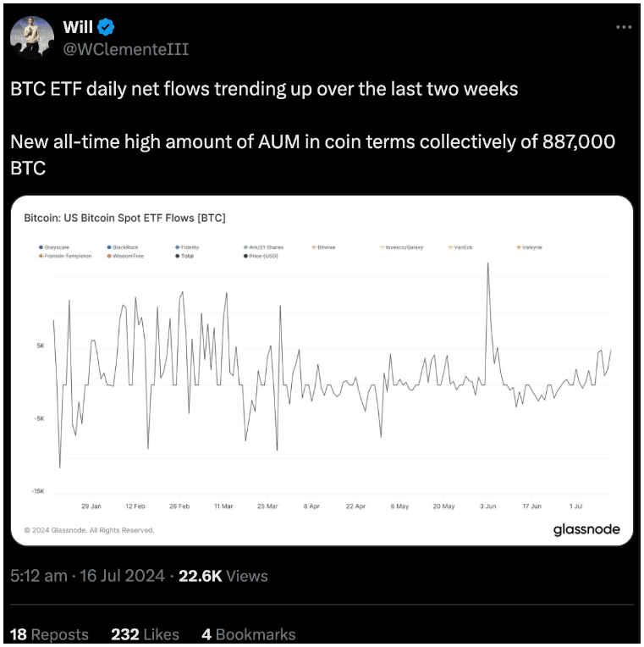
Task: Open Will's profile avatar picture
Action: point(32,37)
